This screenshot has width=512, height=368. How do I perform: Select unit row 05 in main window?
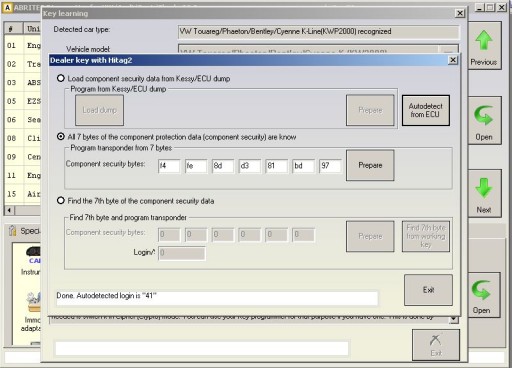point(23,101)
